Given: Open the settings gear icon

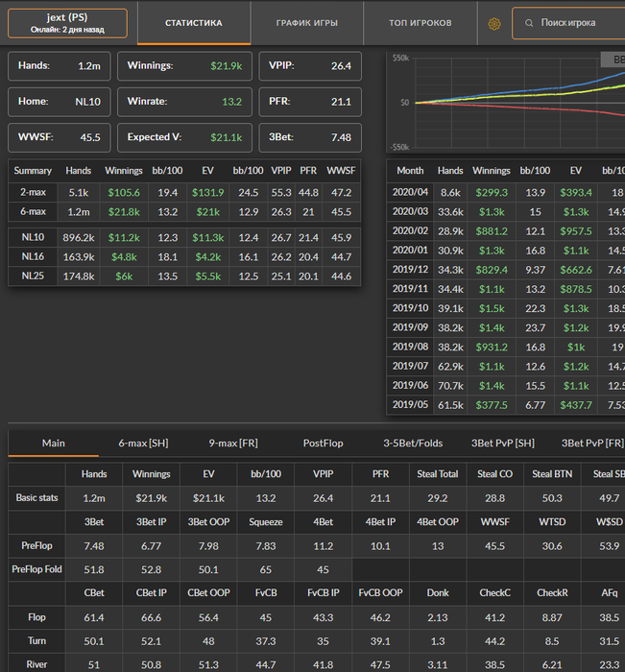Looking at the screenshot, I should (x=494, y=24).
